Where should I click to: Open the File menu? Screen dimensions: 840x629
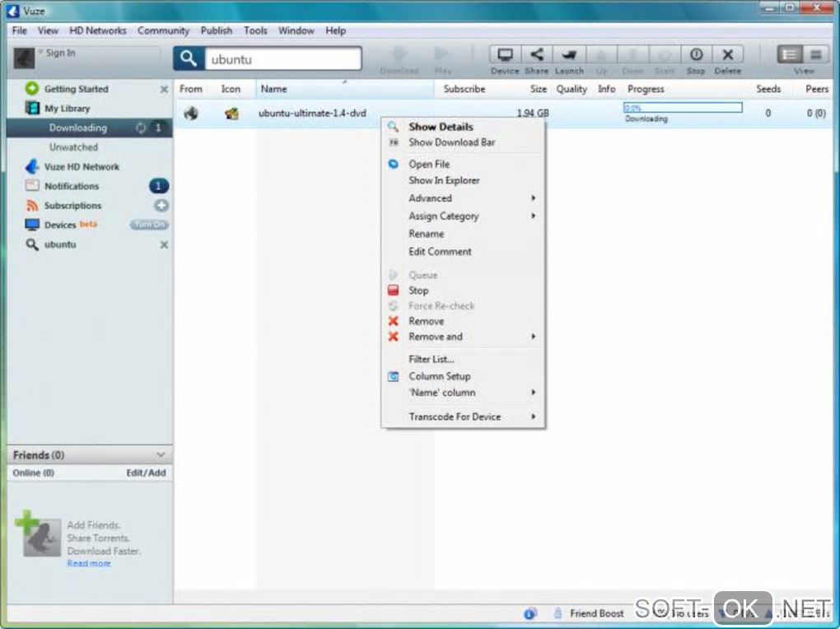19,30
